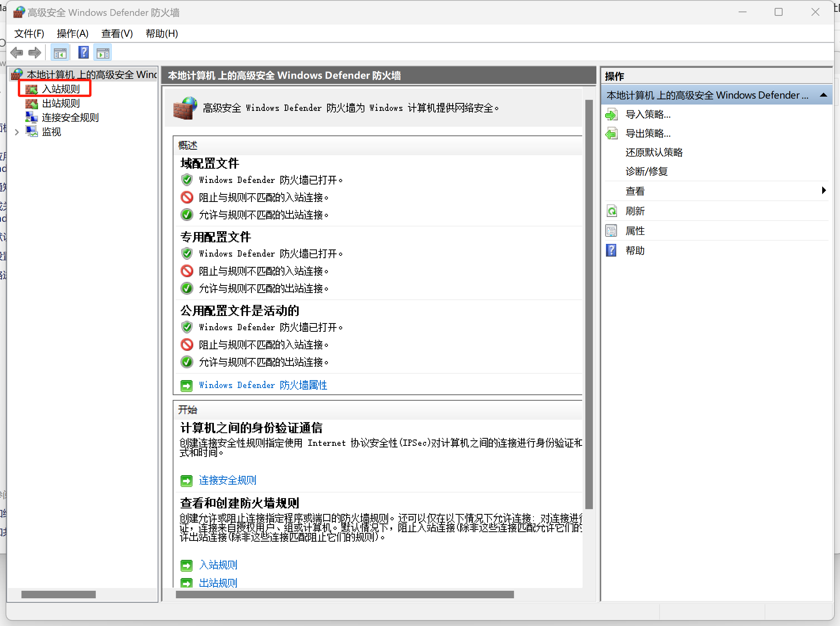
Task: Open the 查看(V) menu
Action: pos(117,34)
